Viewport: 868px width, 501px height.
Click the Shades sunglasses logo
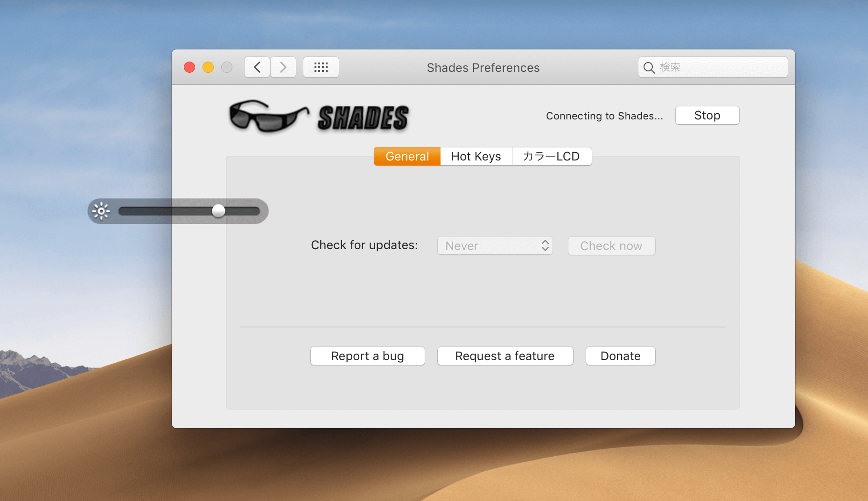[x=269, y=116]
